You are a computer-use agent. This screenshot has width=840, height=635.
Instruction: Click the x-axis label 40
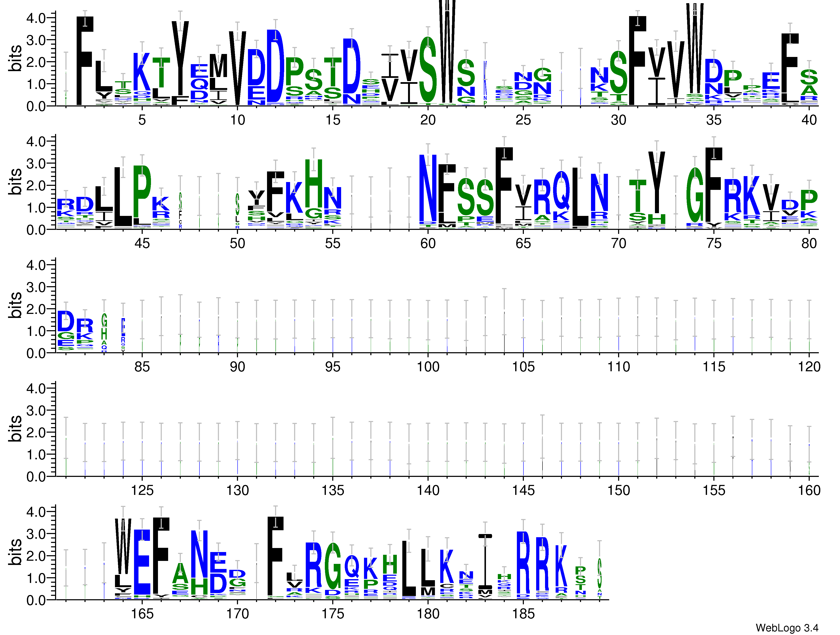pos(809,120)
